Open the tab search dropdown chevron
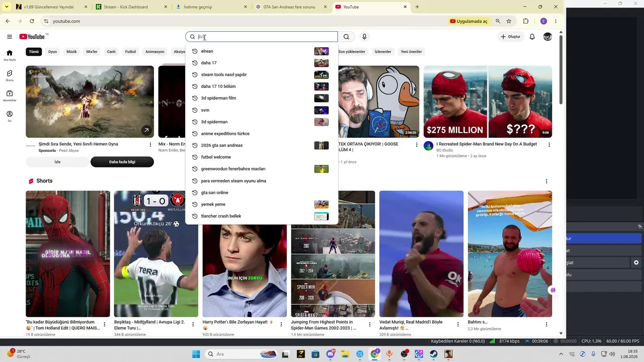The image size is (644, 362). (7, 7)
